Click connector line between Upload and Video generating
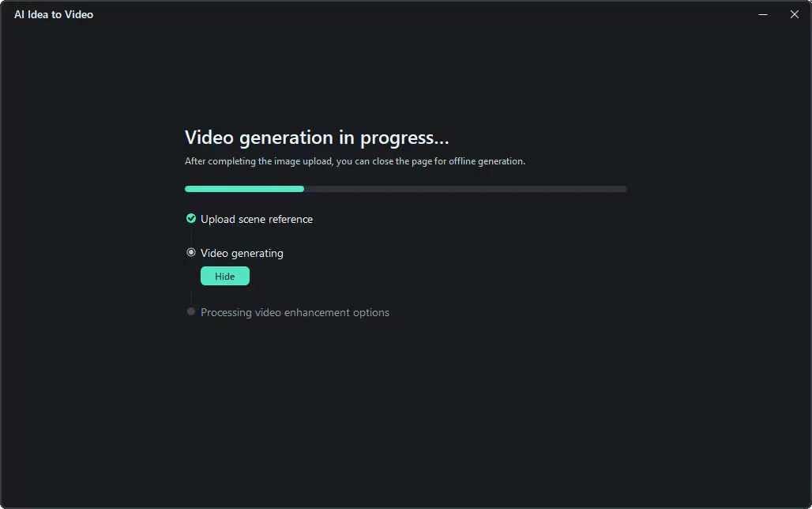This screenshot has height=509, width=812. tap(191, 236)
